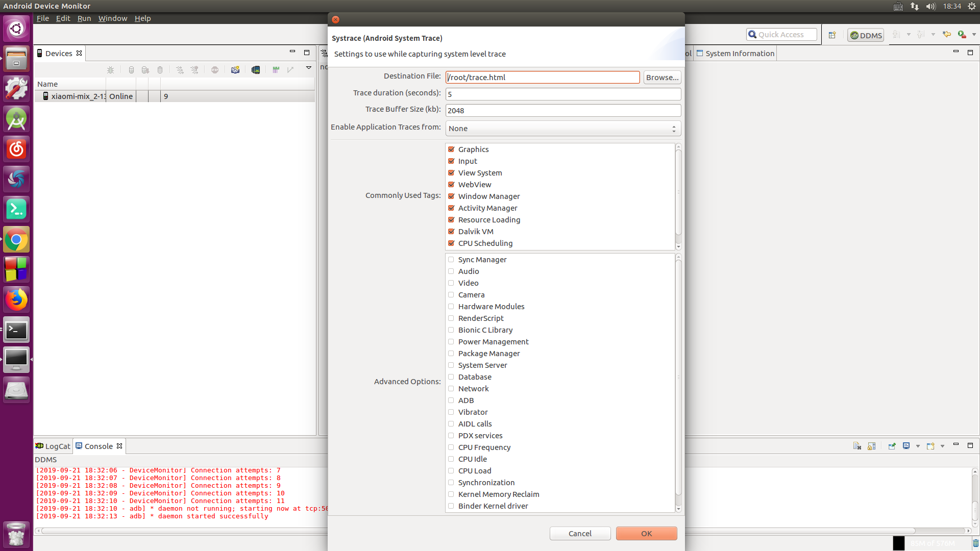Viewport: 980px width, 551px height.
Task: Select the dump HPROF file icon
Action: 145,69
